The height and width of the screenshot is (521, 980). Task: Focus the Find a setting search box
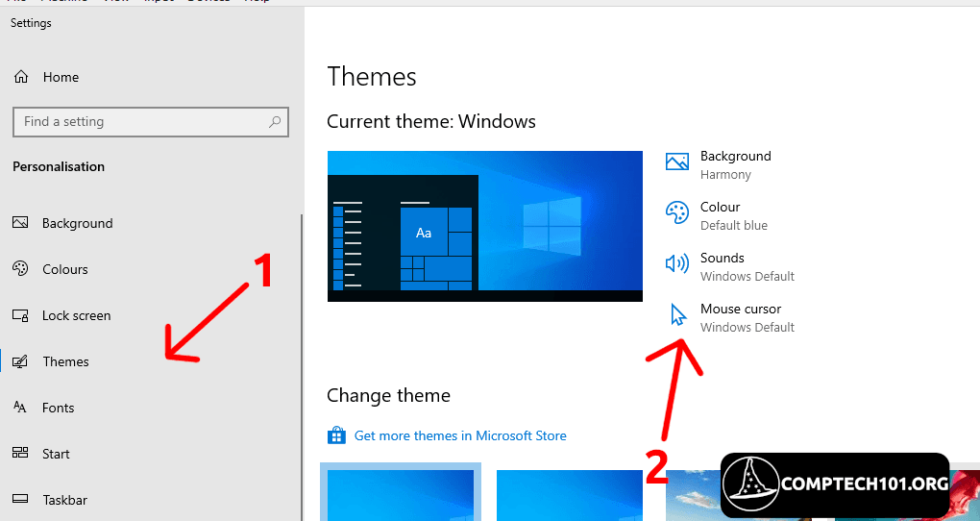(x=151, y=122)
